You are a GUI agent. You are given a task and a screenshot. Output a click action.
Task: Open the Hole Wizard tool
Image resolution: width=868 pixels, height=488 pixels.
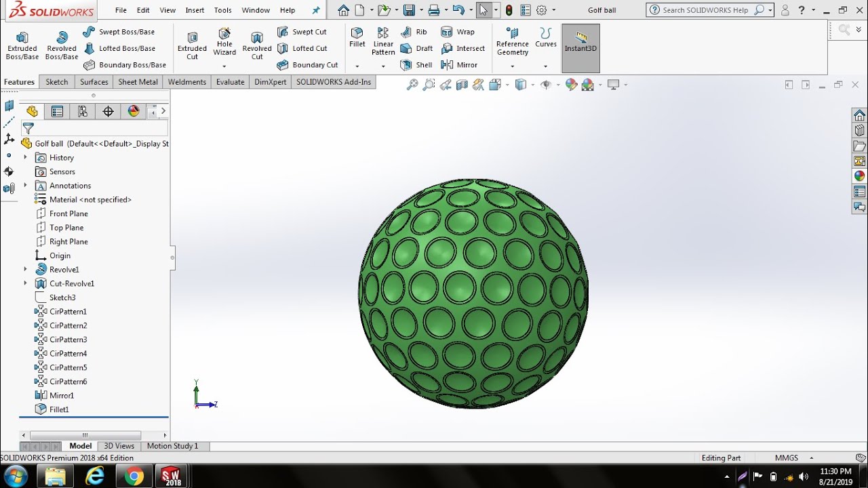coord(224,42)
